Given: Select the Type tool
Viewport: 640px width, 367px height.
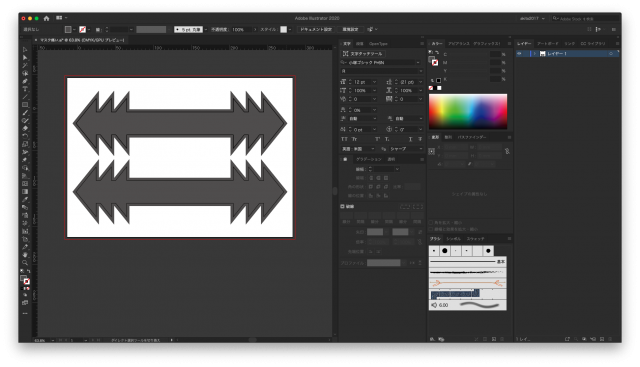Looking at the screenshot, I should coord(25,89).
